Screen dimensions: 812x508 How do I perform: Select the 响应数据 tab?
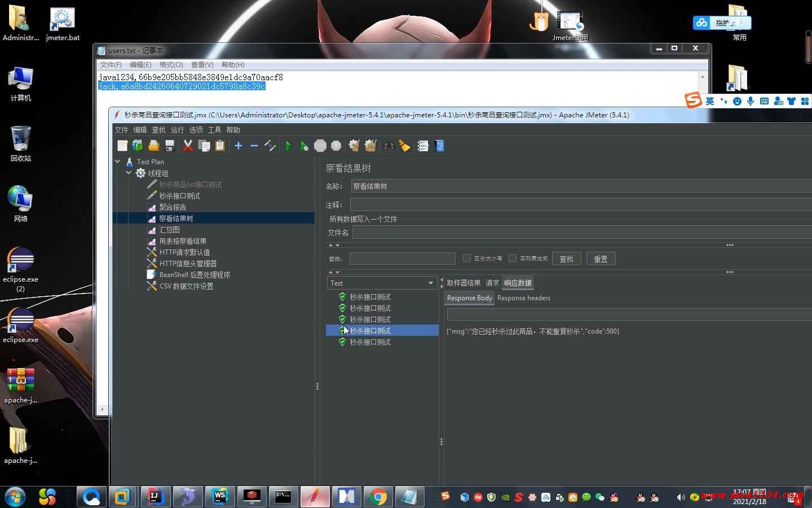pos(518,283)
